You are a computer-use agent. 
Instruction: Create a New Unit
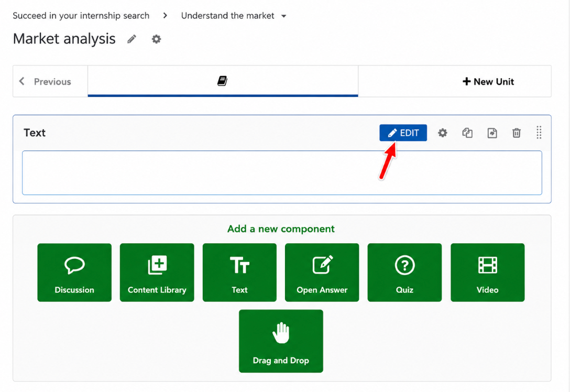pos(488,81)
